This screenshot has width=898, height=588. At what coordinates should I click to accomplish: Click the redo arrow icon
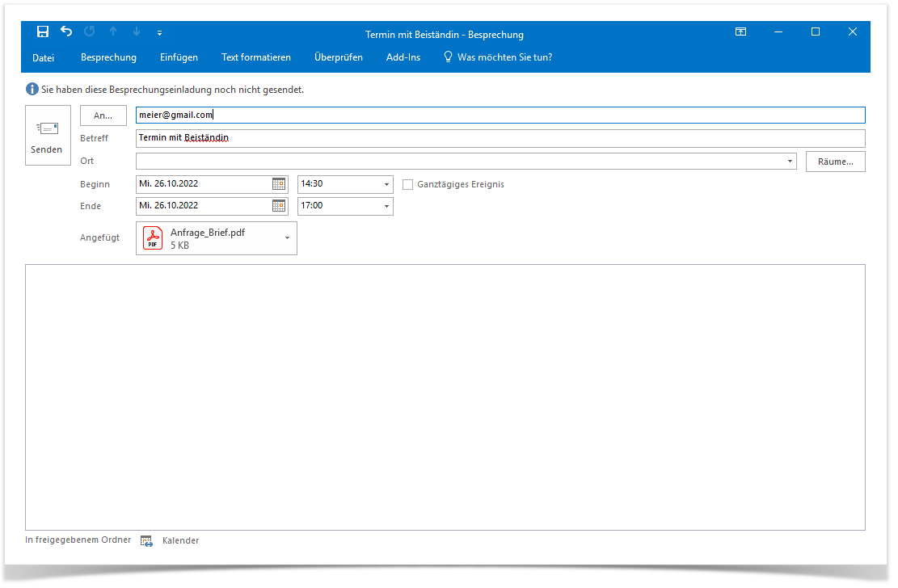click(90, 31)
